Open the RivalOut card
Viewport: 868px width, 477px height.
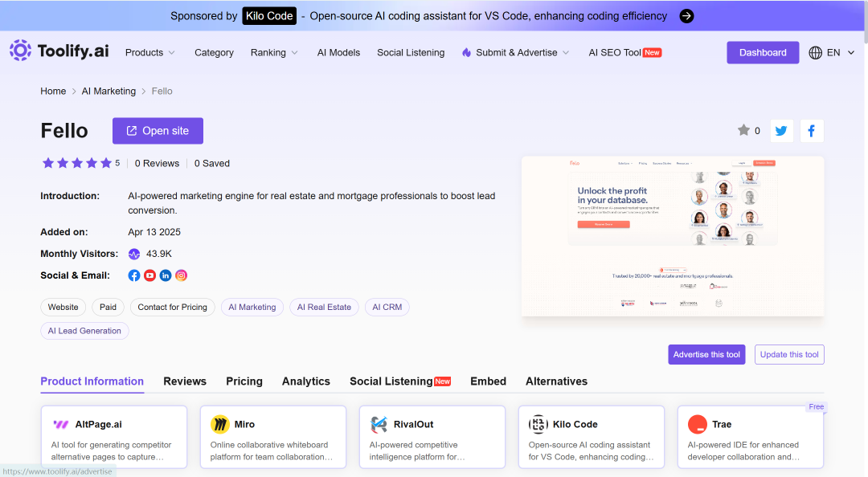pyautogui.click(x=432, y=437)
